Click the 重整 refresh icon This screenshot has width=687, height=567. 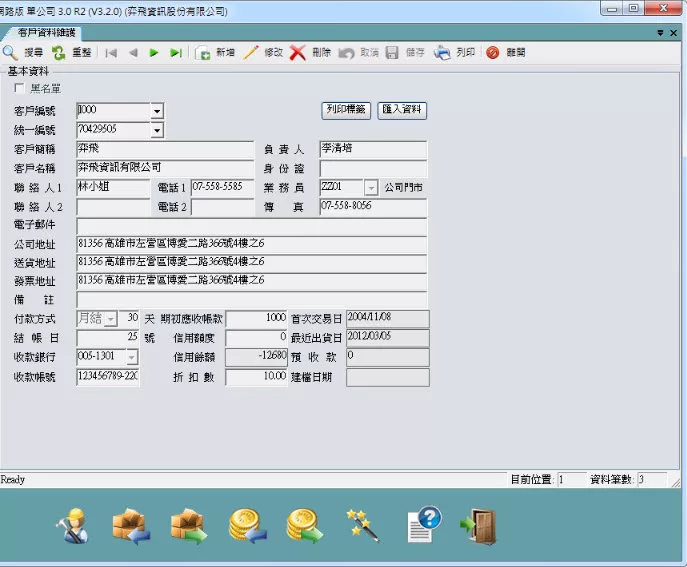click(x=59, y=53)
